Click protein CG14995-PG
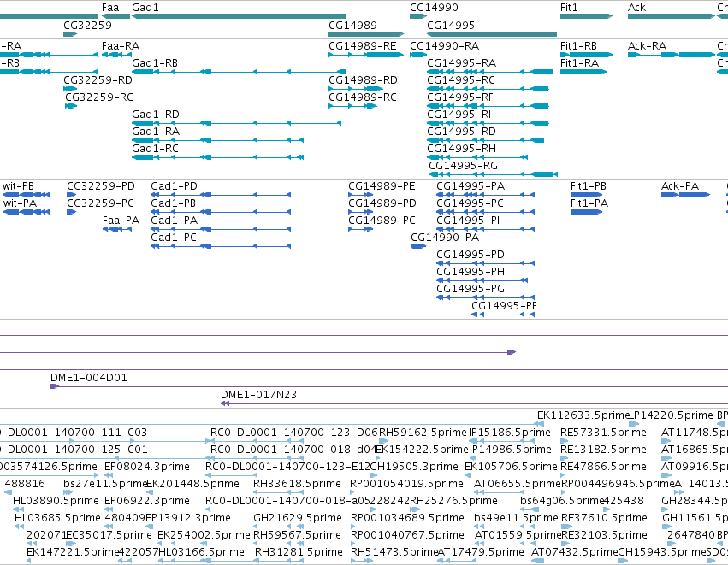 [x=486, y=297]
